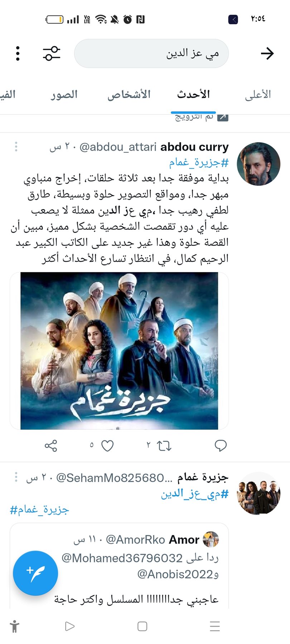Image resolution: width=290 pixels, height=644 pixels.
Task: Open abdou curry's profile avatar
Action: click(x=259, y=164)
